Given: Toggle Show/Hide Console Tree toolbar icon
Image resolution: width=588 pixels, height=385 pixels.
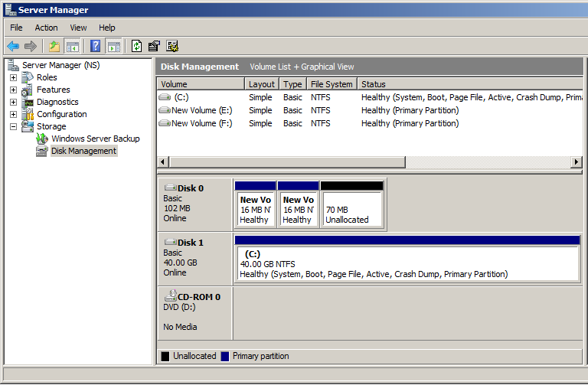Looking at the screenshot, I should (73, 46).
